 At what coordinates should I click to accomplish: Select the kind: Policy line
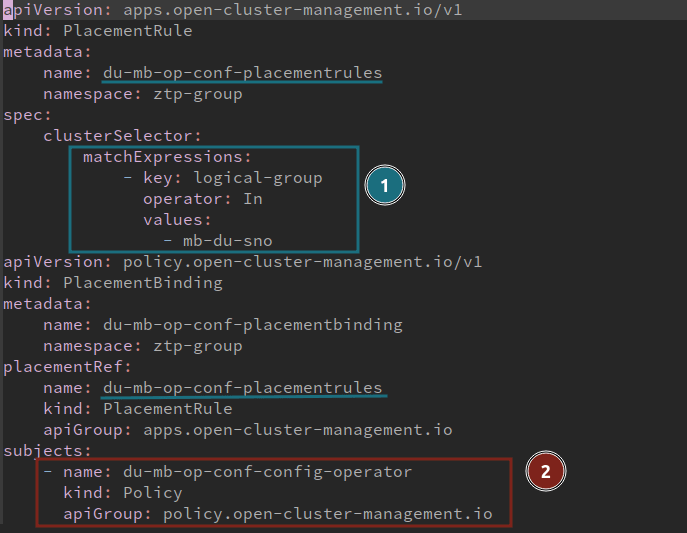pos(122,493)
